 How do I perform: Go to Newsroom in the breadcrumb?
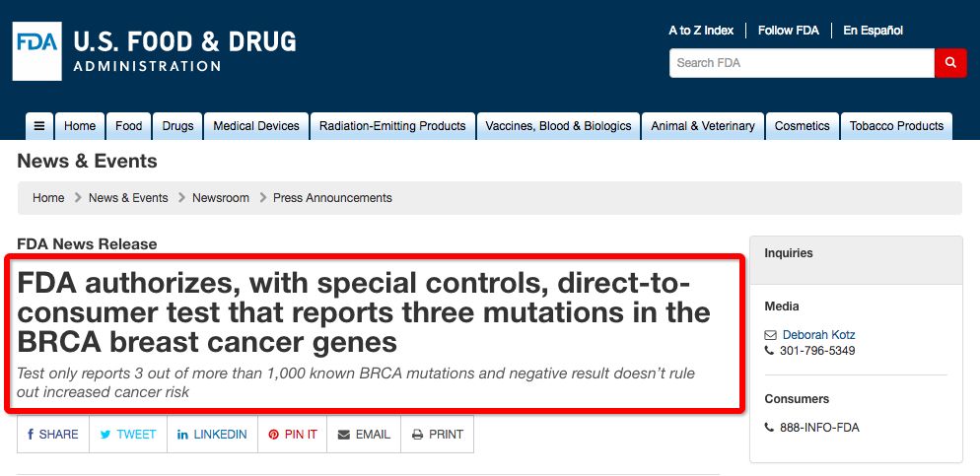(x=221, y=198)
